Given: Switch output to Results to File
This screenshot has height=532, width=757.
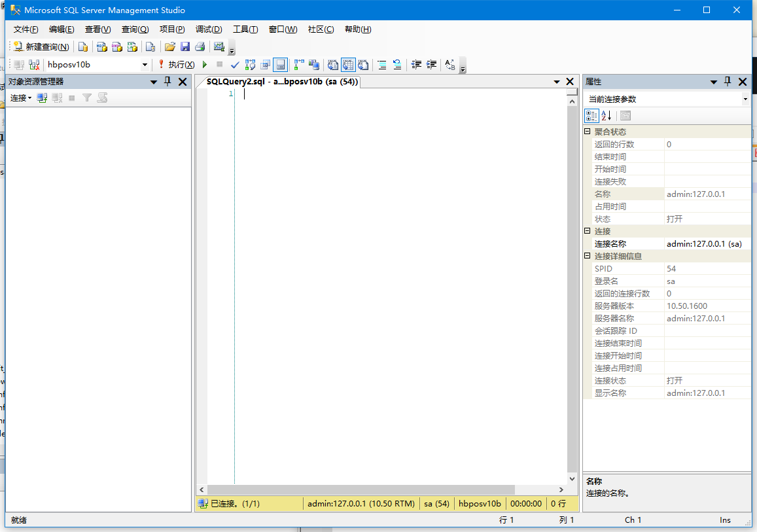Looking at the screenshot, I should 363,65.
